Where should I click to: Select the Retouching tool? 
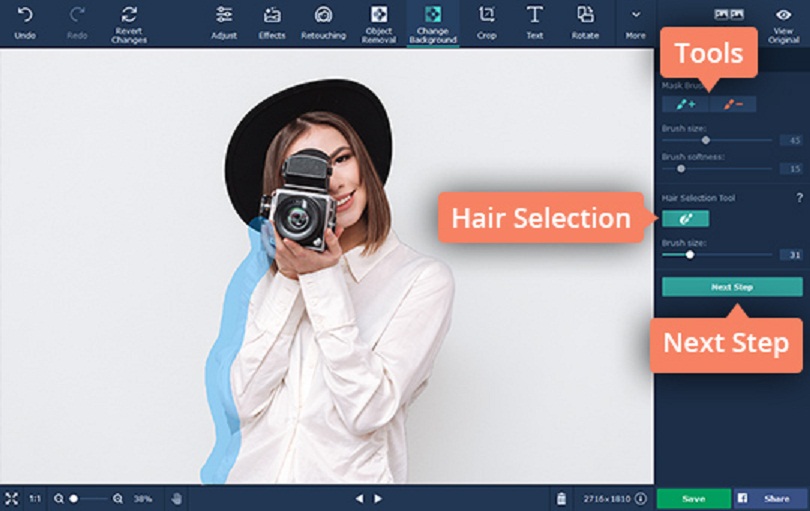pos(322,16)
